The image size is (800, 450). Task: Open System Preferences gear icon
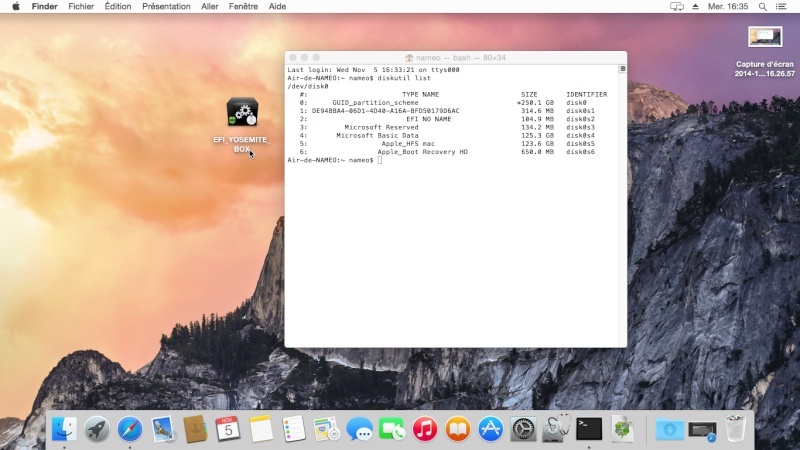point(523,429)
